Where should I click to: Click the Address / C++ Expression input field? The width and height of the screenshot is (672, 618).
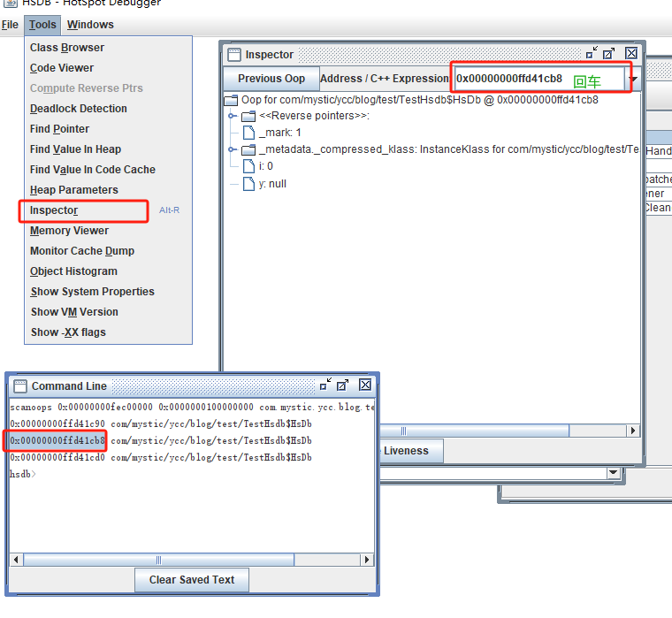[x=539, y=79]
